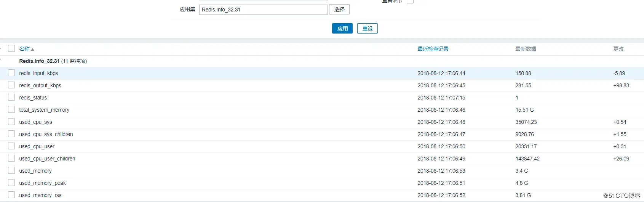Click the value 15.51 G
644x202 pixels.
tap(524, 110)
